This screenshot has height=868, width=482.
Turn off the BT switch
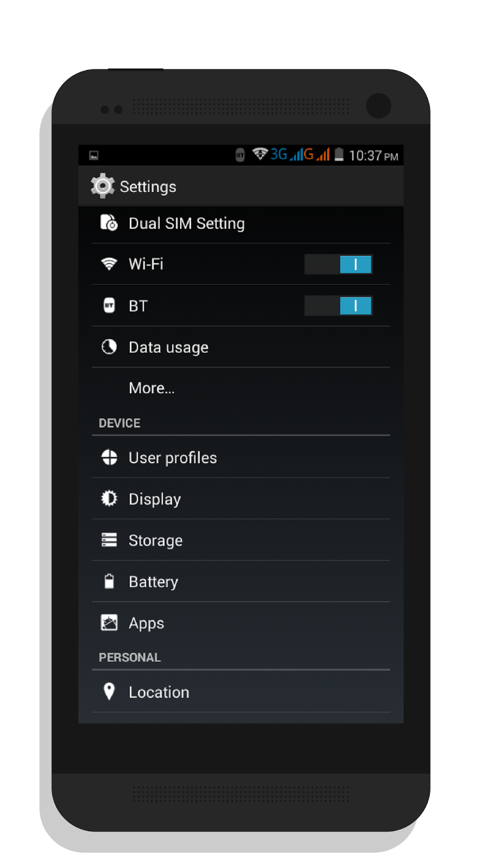pos(338,305)
